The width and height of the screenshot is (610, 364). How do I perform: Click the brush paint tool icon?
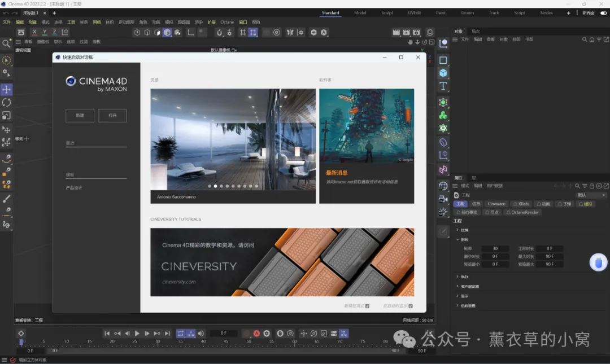pyautogui.click(x=6, y=199)
